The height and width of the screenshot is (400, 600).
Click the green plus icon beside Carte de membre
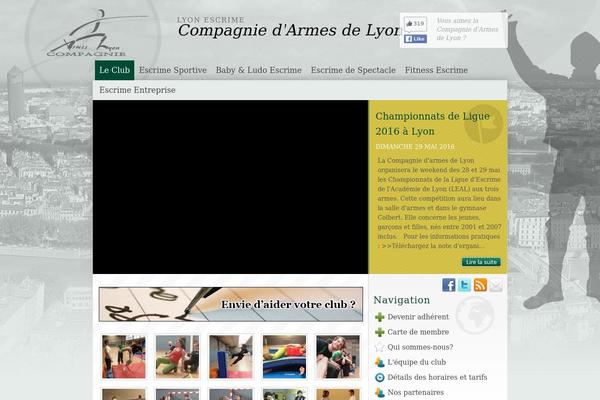click(x=380, y=332)
